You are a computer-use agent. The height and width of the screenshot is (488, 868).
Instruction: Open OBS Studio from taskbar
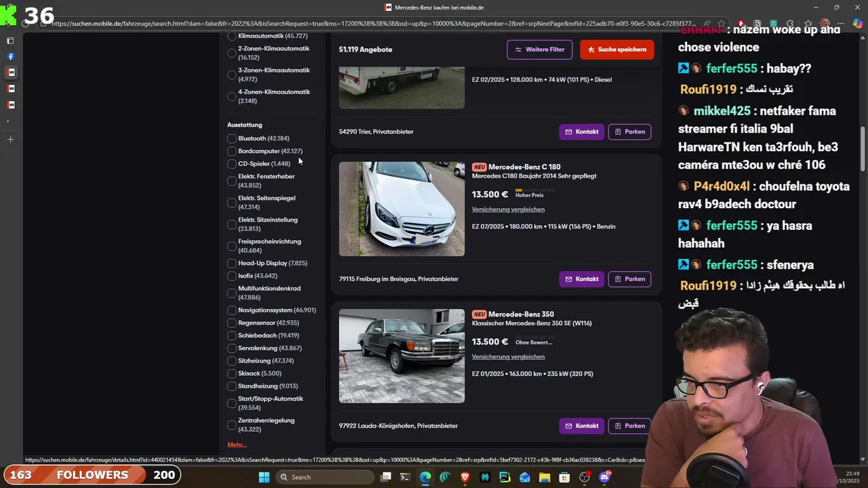tap(585, 477)
